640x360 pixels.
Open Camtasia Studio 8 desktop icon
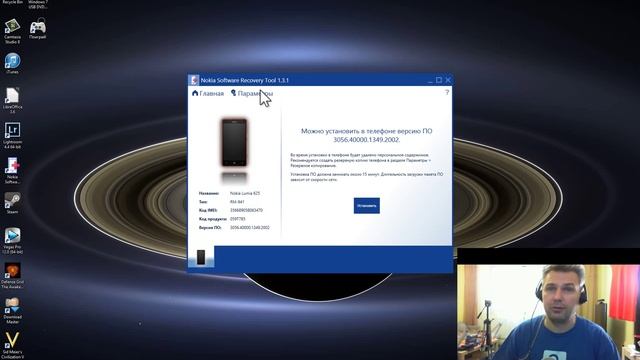click(12, 31)
